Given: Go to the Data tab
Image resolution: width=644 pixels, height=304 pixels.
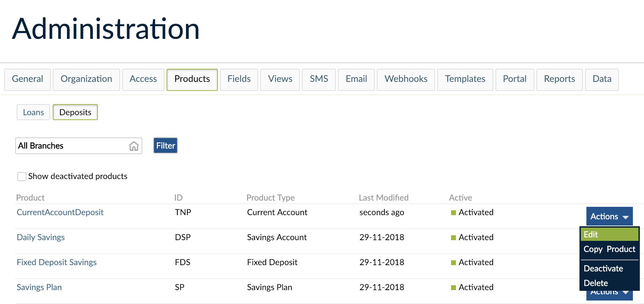Looking at the screenshot, I should coord(602,79).
